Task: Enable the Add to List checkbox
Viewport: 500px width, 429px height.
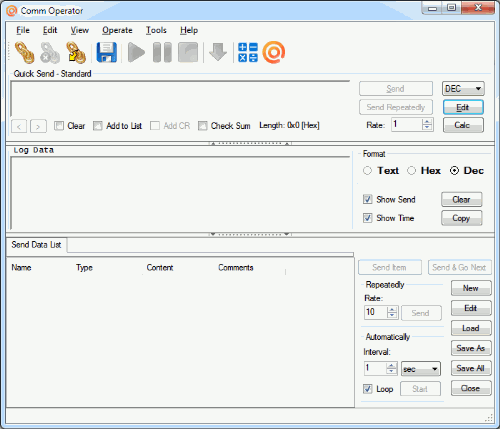Action: [98, 126]
